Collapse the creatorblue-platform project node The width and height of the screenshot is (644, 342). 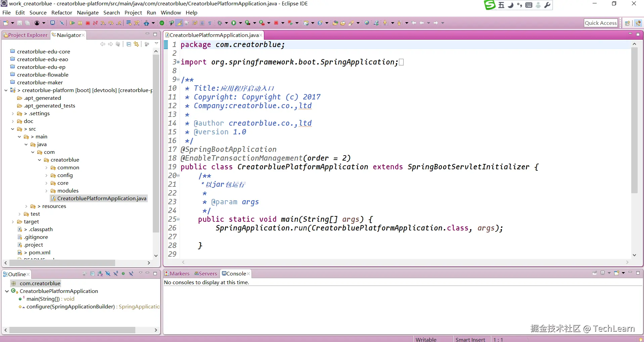coord(6,90)
